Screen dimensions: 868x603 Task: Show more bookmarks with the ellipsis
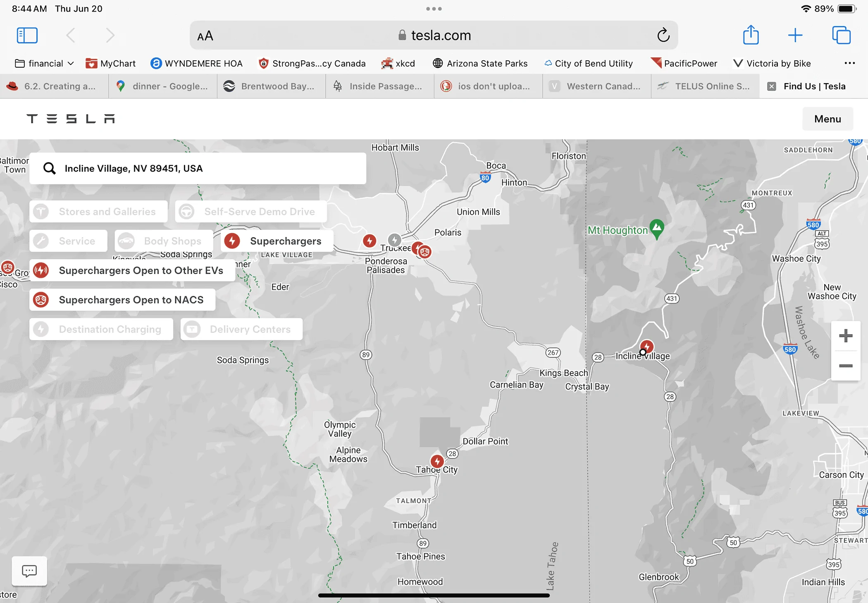850,63
